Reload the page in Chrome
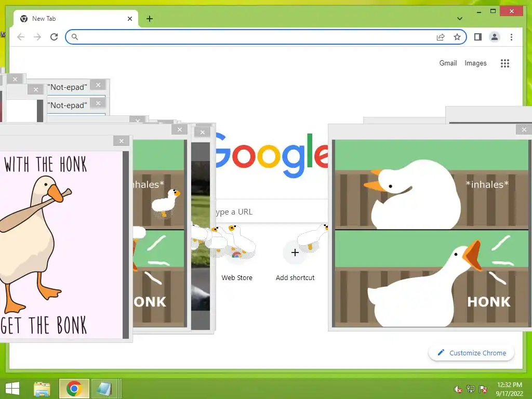The image size is (532, 399). [x=54, y=37]
